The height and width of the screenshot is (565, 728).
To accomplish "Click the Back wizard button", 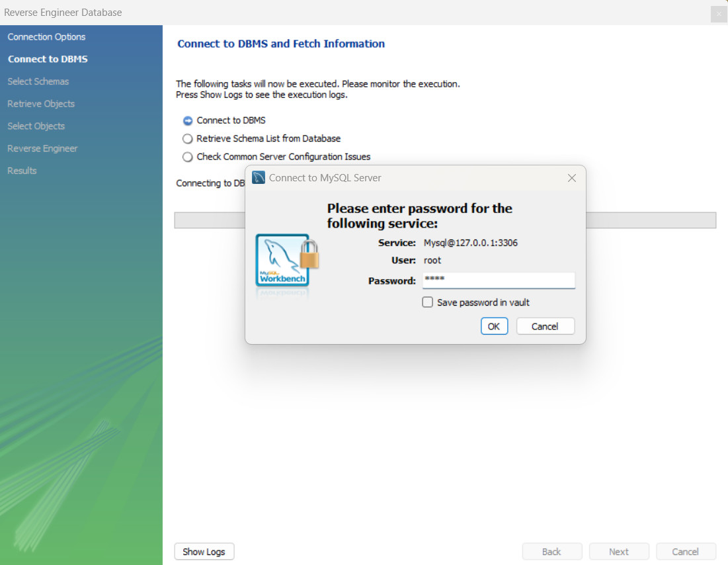I will point(551,552).
